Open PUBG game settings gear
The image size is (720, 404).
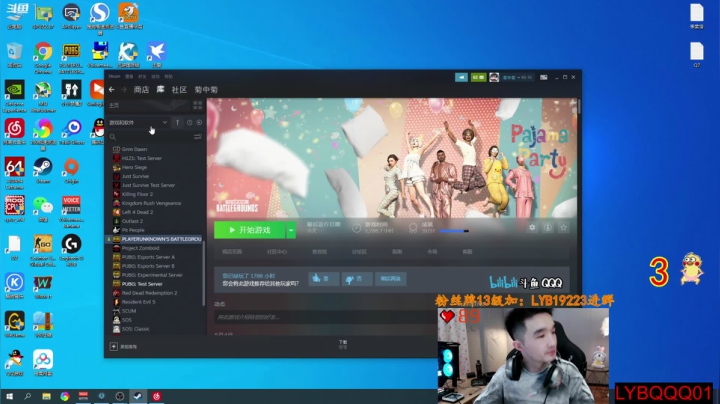coord(532,227)
